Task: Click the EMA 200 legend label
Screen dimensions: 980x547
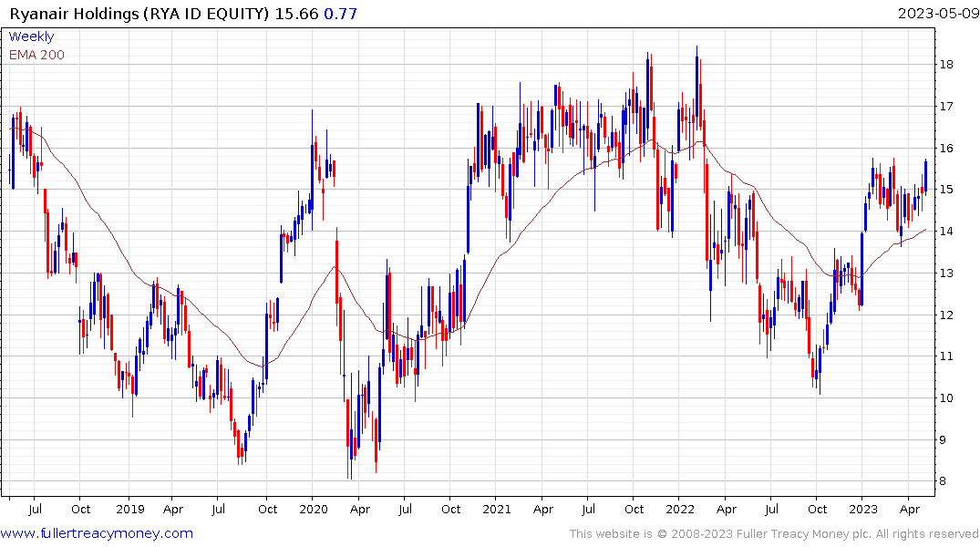Action: (x=36, y=55)
